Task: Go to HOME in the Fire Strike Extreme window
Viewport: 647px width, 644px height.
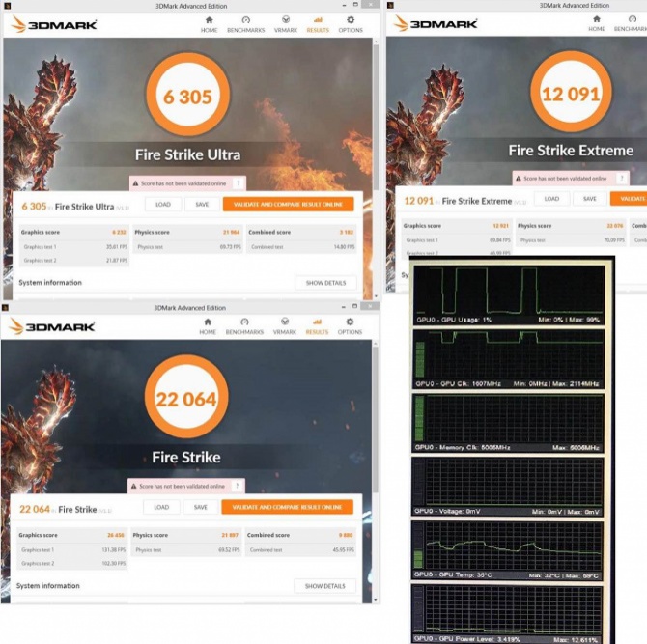Action: tap(597, 24)
